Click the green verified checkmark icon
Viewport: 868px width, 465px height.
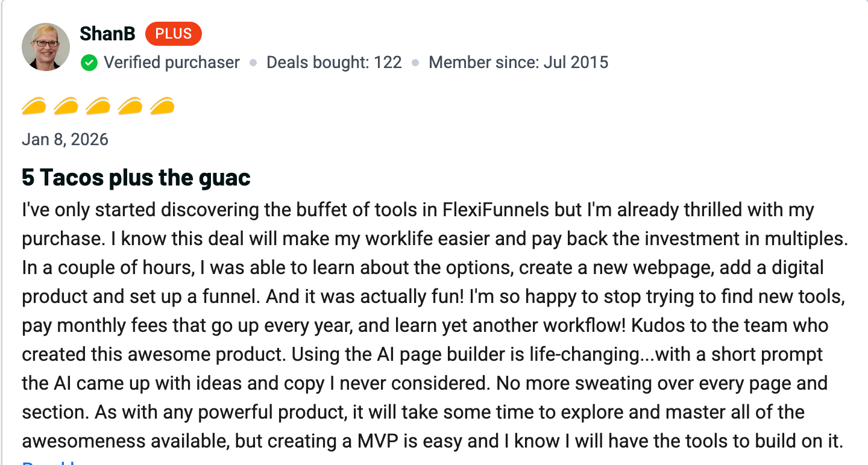click(89, 63)
